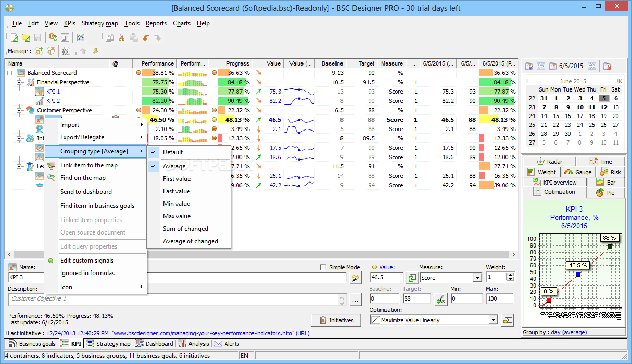Click the red 8% point on optimization chart

click(x=548, y=300)
